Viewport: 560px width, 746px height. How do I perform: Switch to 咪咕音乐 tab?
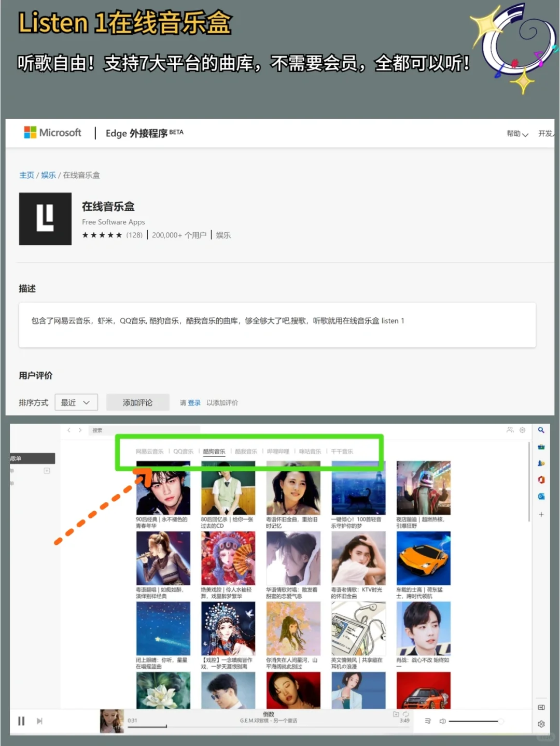(310, 452)
